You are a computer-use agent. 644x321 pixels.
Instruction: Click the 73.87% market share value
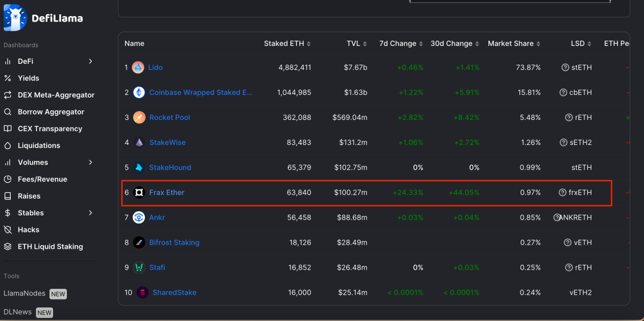pyautogui.click(x=528, y=67)
